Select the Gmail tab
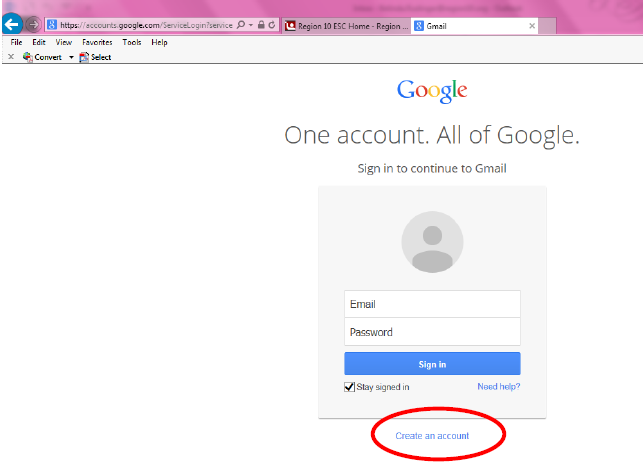This screenshot has width=643, height=469. (x=475, y=26)
